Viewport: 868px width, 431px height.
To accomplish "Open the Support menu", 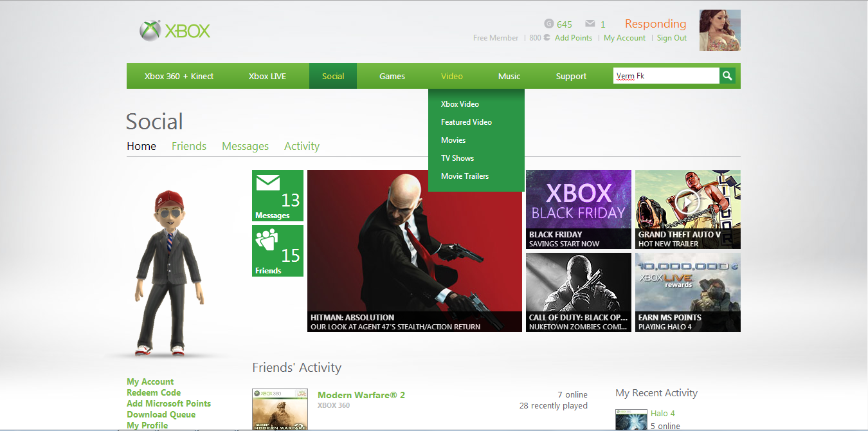I will pos(571,76).
